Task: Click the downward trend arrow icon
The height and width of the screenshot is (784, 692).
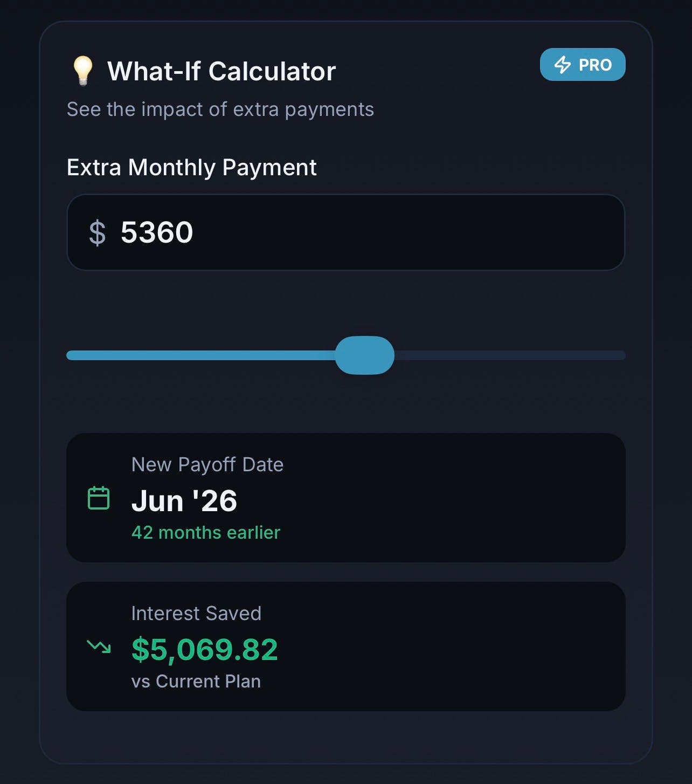Action: pos(99,645)
